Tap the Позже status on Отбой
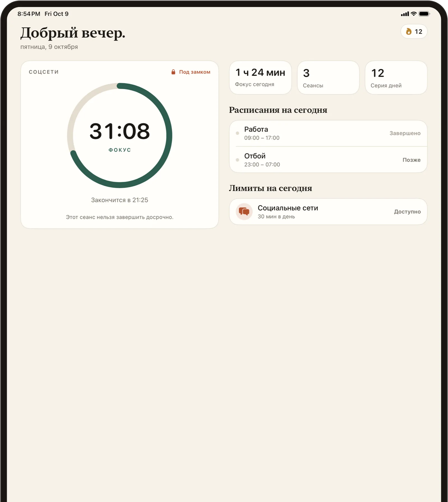The width and height of the screenshot is (448, 502). click(x=411, y=160)
